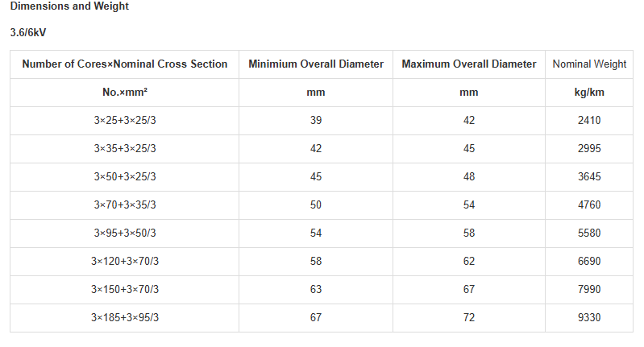The image size is (644, 347).
Task: Click the 3×35+3×25/3 row cell
Action: [x=124, y=148]
